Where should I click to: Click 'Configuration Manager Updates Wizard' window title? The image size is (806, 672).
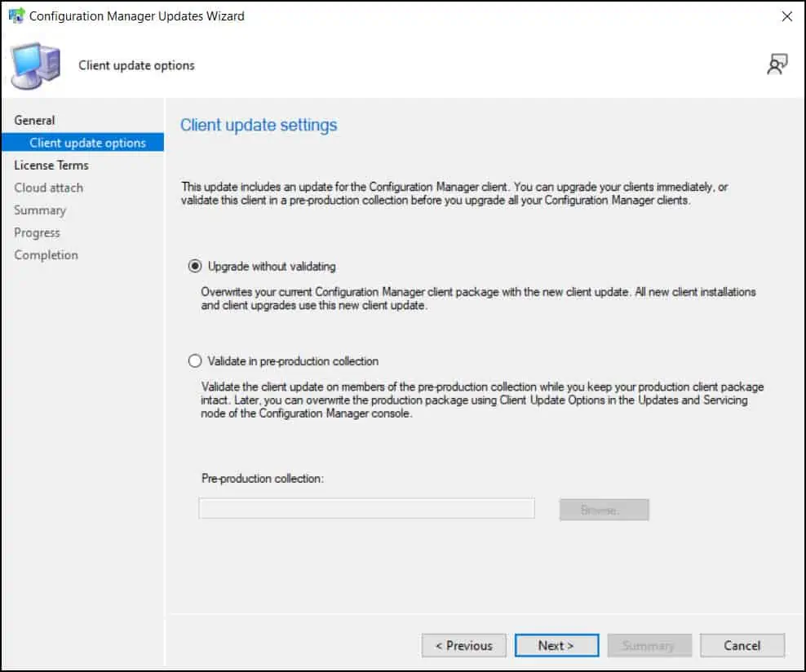pyautogui.click(x=137, y=16)
